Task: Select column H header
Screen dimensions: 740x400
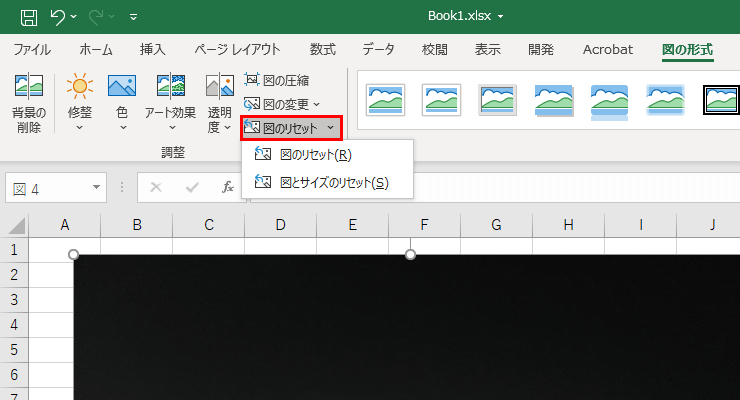Action: [x=568, y=225]
